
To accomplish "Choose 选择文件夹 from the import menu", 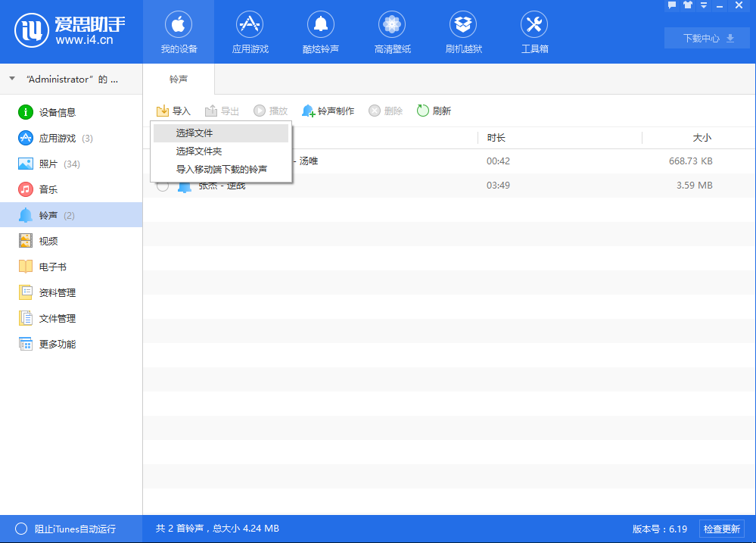I will point(199,151).
